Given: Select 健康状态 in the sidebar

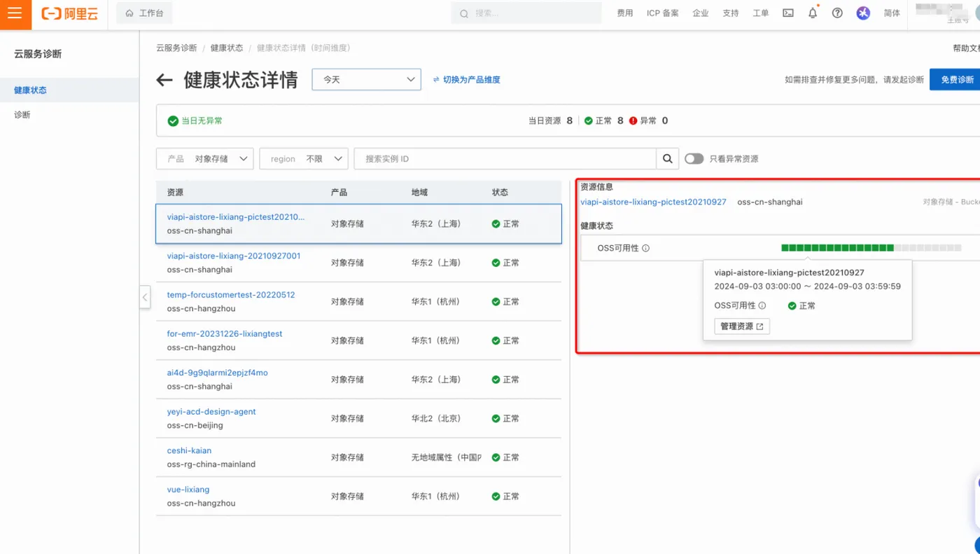Looking at the screenshot, I should (69, 90).
